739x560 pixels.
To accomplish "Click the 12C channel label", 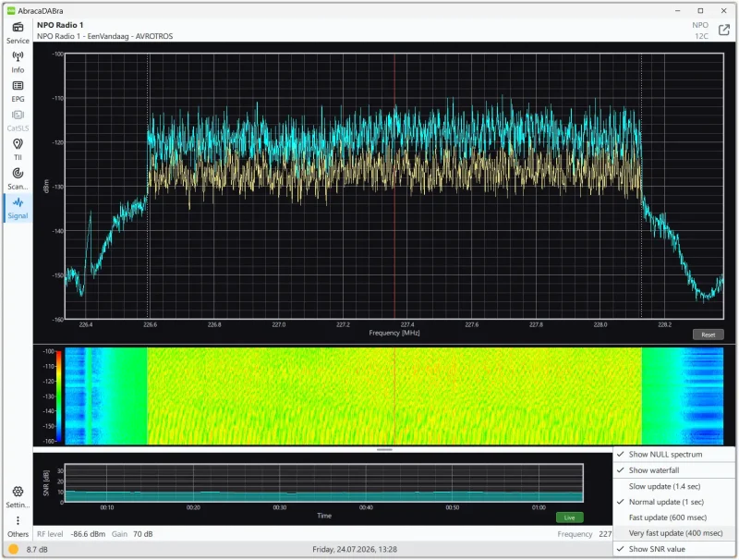I will pos(701,36).
